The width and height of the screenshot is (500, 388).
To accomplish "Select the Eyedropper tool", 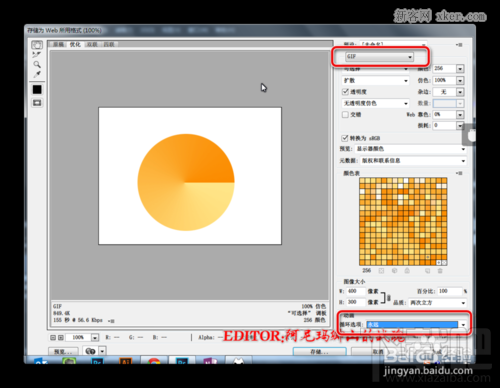I will coord(37,74).
